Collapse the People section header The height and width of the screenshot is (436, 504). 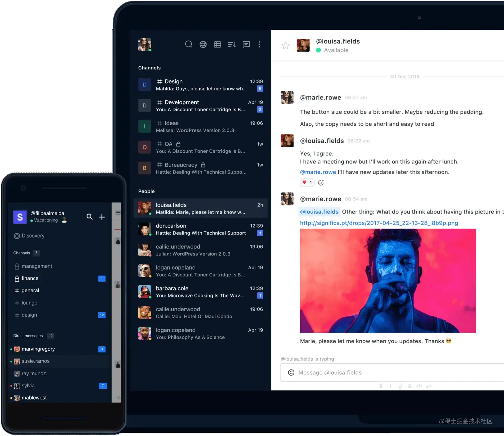pos(146,191)
